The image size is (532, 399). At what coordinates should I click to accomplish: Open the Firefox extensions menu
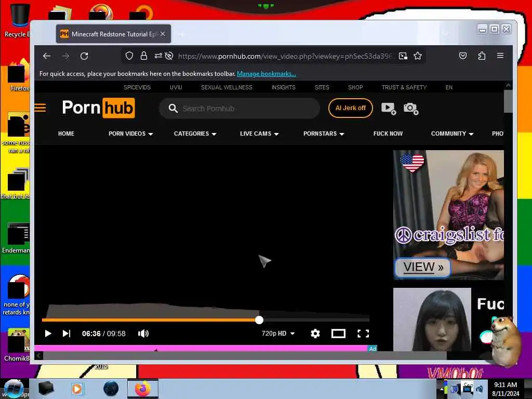click(x=482, y=56)
